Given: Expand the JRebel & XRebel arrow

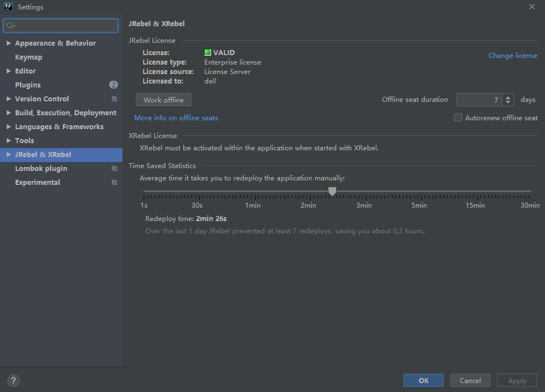Looking at the screenshot, I should click(9, 154).
